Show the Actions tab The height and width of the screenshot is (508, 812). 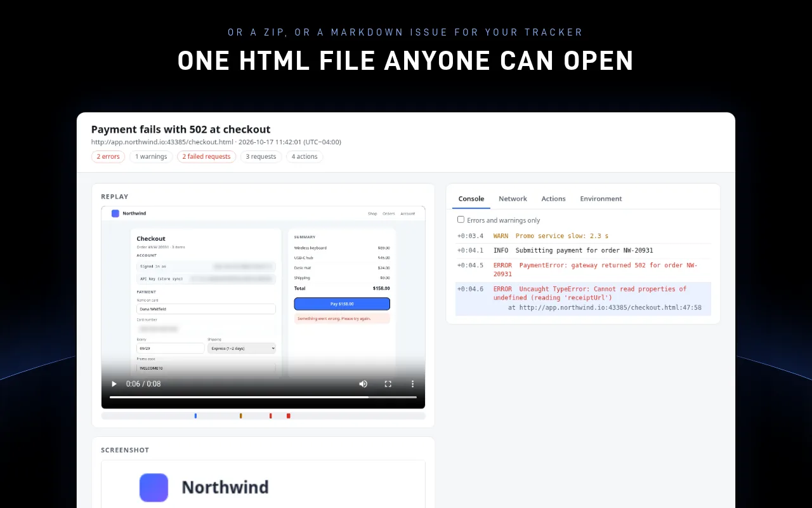(x=553, y=199)
